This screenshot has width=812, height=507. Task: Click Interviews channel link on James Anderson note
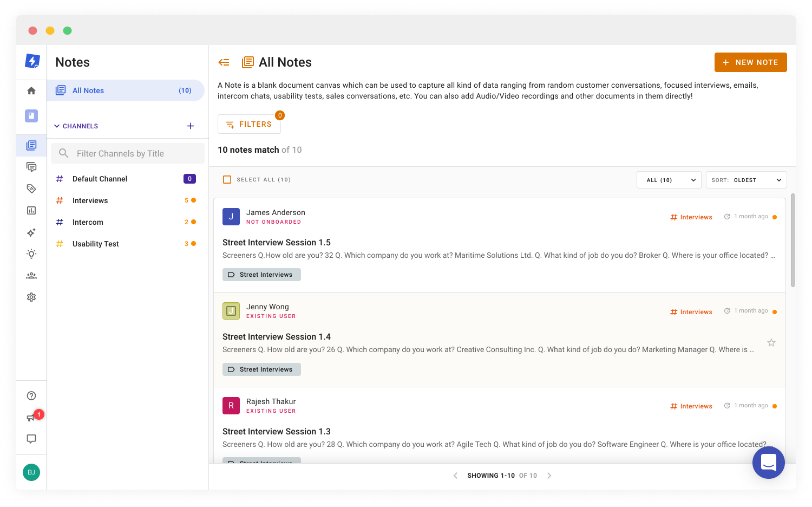(691, 217)
